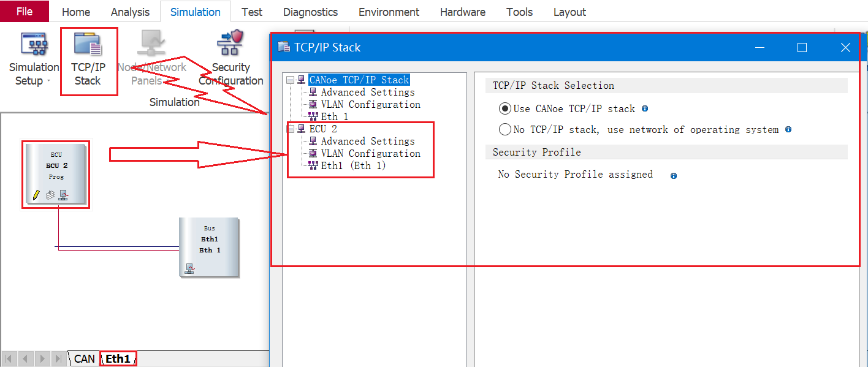
Task: Click the network adapter icon on ECU 2 node
Action: (64, 195)
